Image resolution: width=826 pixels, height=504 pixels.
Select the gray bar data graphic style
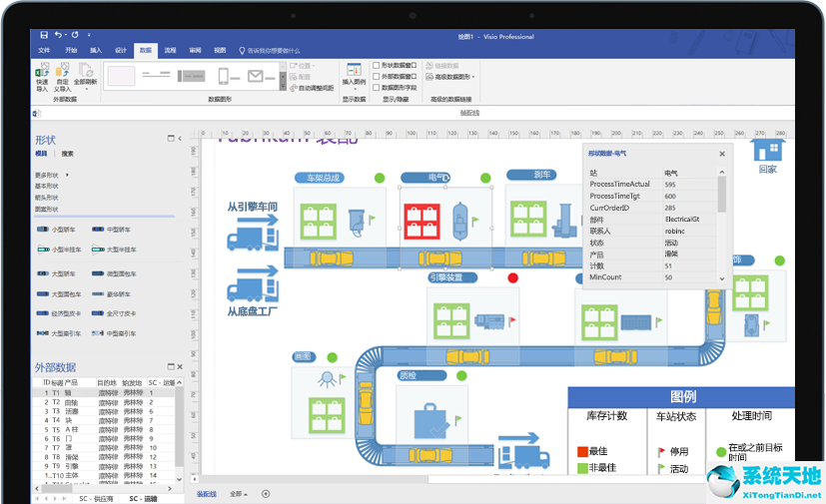pyautogui.click(x=191, y=76)
